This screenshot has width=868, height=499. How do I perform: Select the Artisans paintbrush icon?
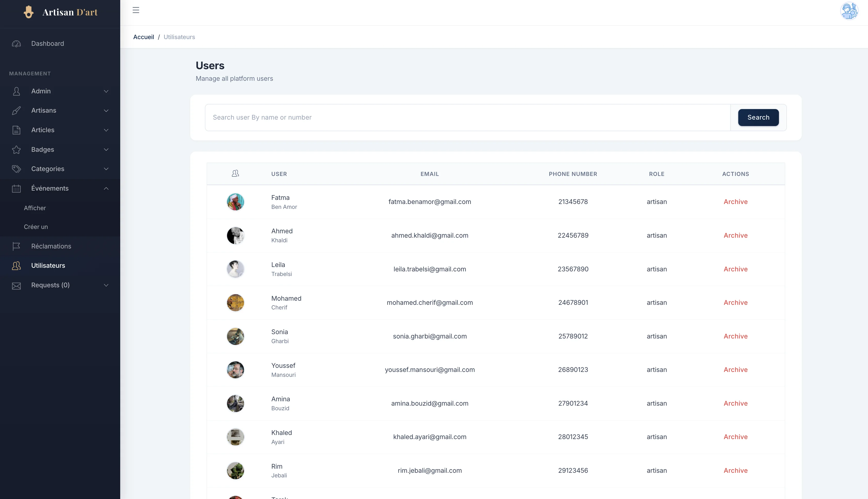(17, 110)
